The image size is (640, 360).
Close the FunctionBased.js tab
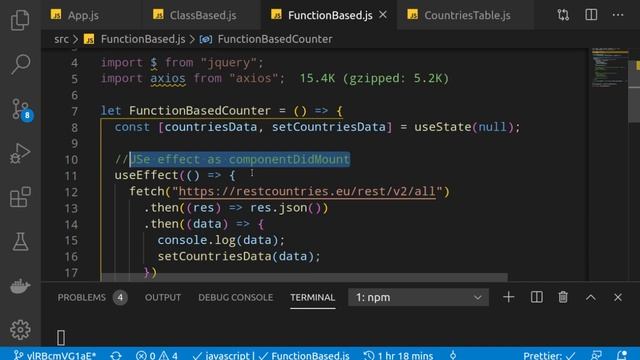click(383, 15)
